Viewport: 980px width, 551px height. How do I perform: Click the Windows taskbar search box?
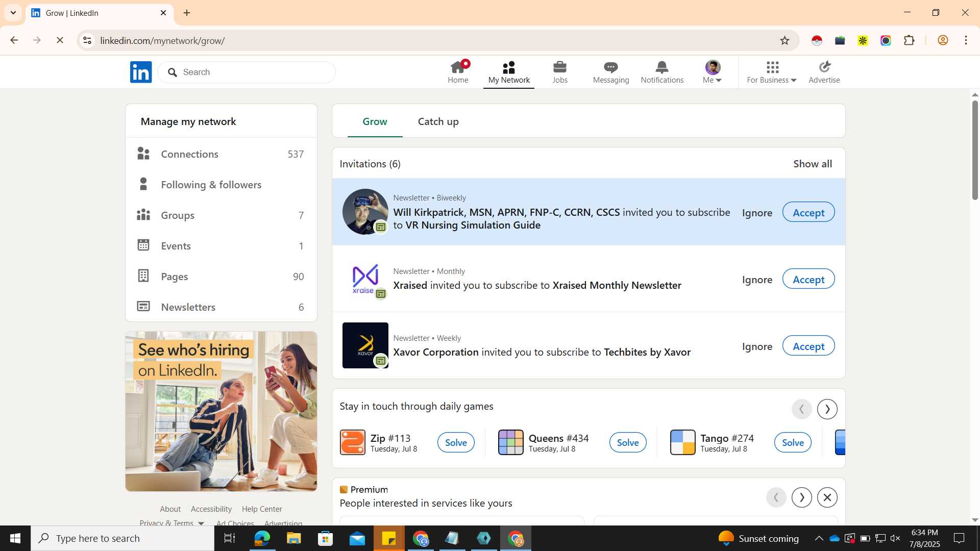tap(122, 538)
